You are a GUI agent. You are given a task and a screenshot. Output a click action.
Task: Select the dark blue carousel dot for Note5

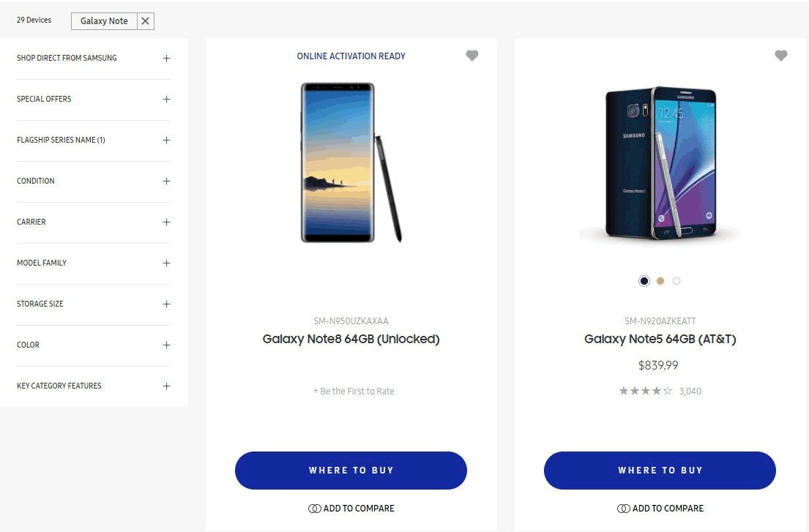click(644, 280)
